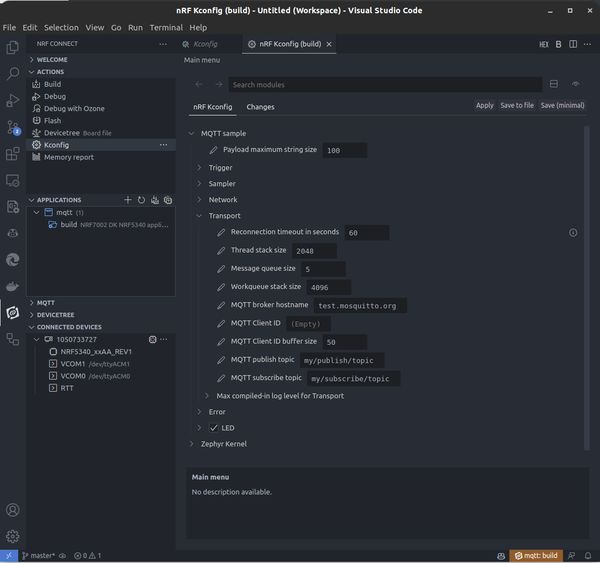The height and width of the screenshot is (563, 600).
Task: Open Source Control view with badge
Action: (x=13, y=127)
